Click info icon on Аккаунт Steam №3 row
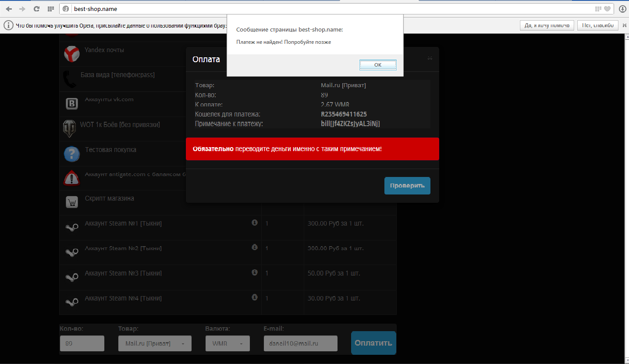The image size is (629, 364). click(255, 272)
